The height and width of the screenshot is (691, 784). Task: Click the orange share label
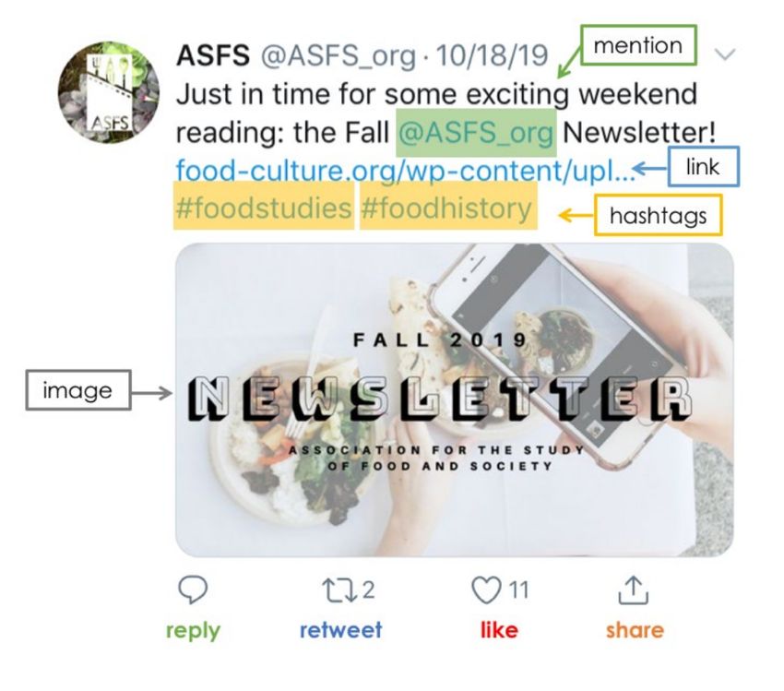point(635,630)
